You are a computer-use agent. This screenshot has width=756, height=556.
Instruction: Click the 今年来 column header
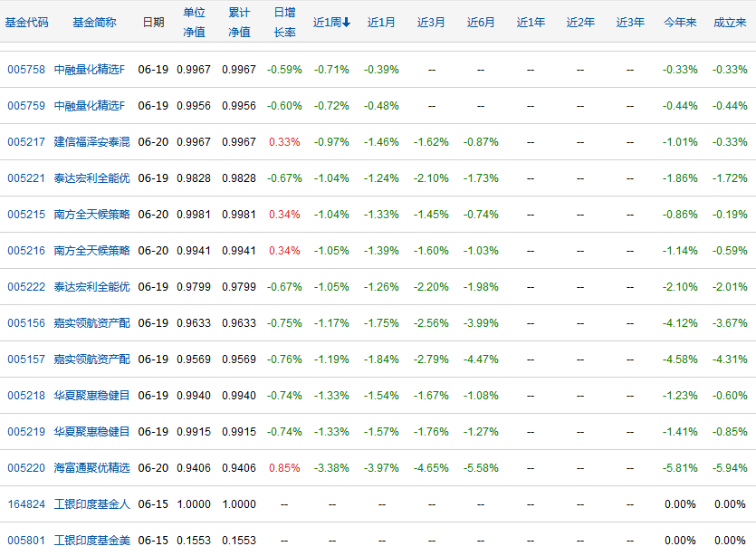click(x=679, y=23)
